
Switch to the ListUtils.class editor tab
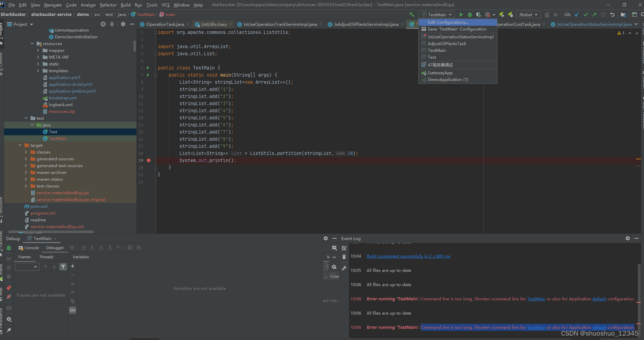pyautogui.click(x=212, y=24)
